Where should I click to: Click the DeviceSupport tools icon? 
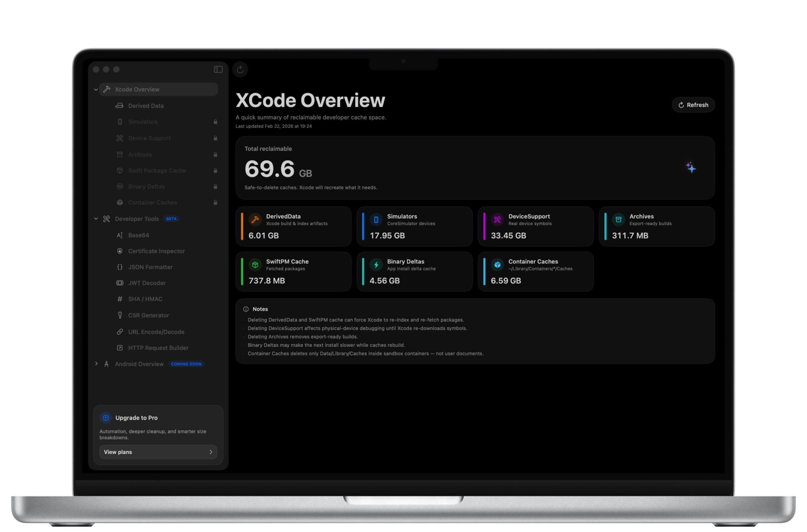497,220
